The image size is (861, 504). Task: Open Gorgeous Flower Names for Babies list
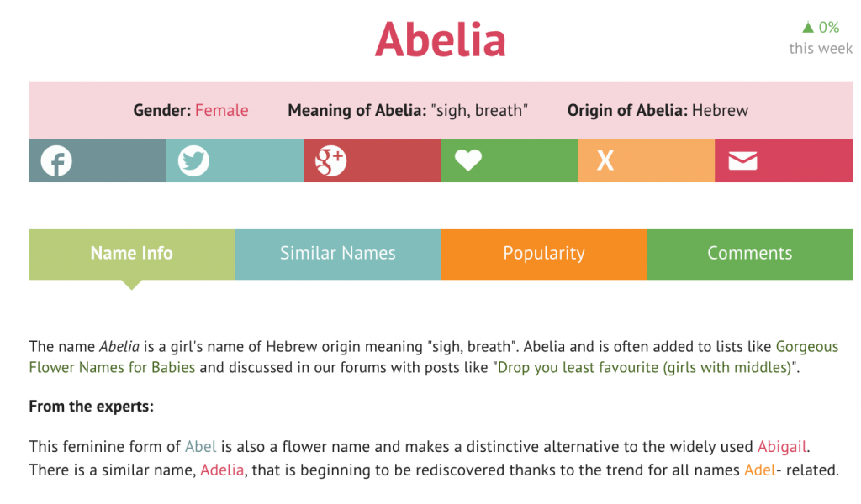(434, 357)
